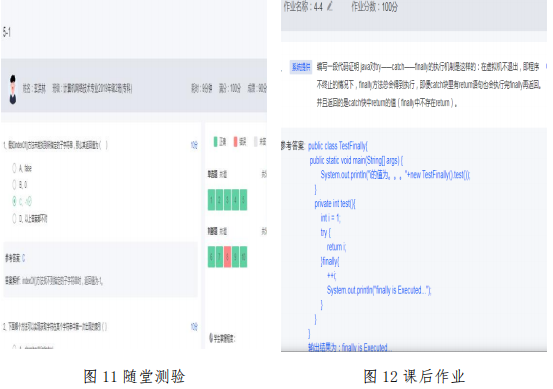Screen dimensions: 553x389
Task: Select the green checked option C -1
Action: click(14, 201)
